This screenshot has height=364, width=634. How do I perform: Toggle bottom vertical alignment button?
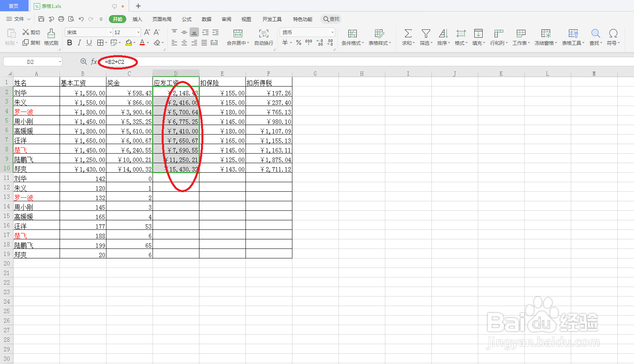coord(194,32)
